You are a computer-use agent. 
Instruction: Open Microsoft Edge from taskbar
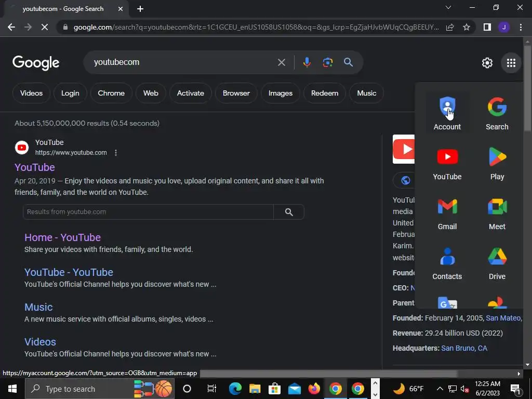235,389
